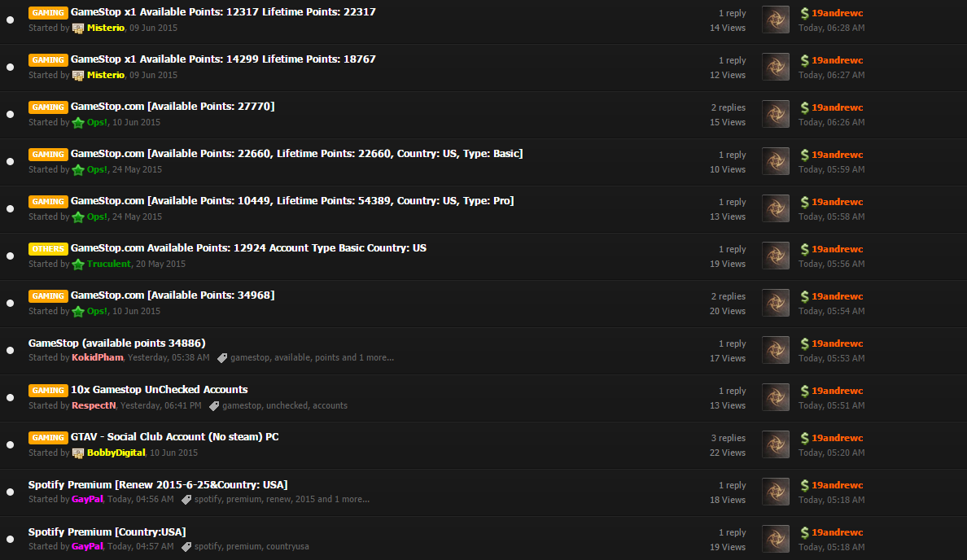Open BobbyDigital user profile

click(x=116, y=452)
